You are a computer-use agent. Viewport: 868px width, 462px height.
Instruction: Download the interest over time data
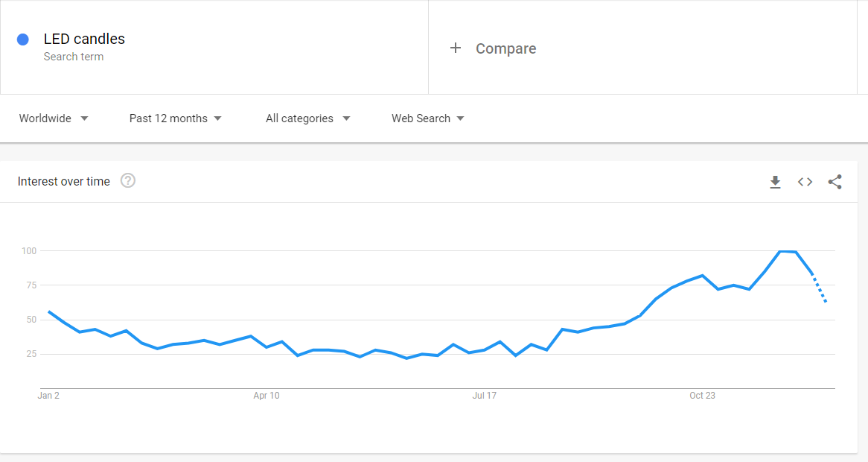(775, 182)
